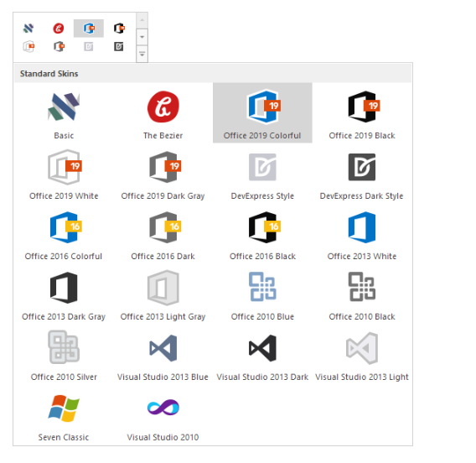Viewport: 476px width, 463px height.
Task: Apply the Office 2019 Black skin
Action: pyautogui.click(x=362, y=113)
